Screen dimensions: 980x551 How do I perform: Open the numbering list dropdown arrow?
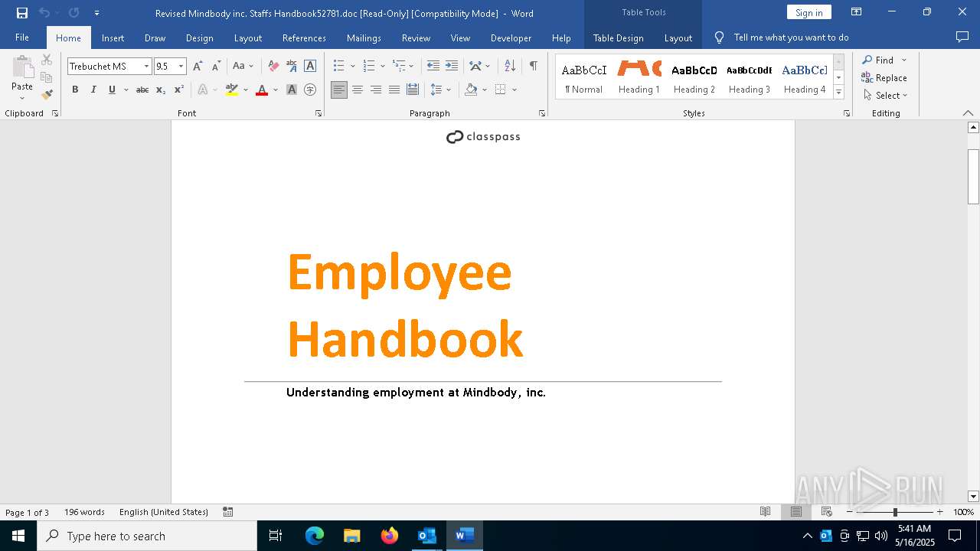pos(383,66)
